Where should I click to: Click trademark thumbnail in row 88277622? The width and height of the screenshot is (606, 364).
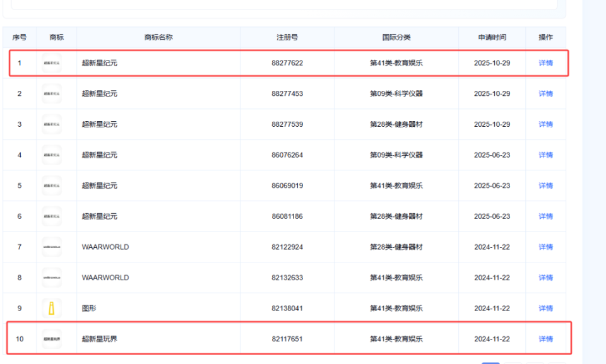(x=52, y=63)
